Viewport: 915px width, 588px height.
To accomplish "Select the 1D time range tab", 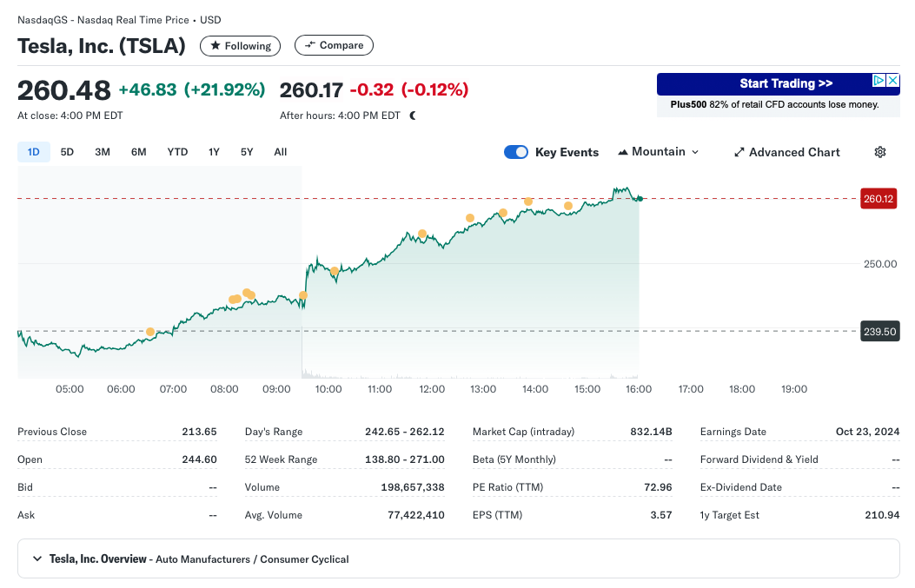I will point(34,152).
